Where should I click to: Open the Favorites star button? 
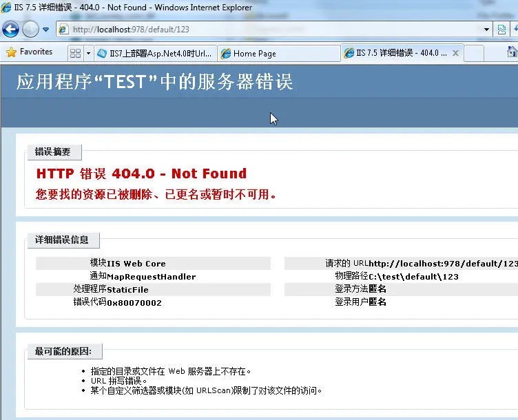pos(30,52)
